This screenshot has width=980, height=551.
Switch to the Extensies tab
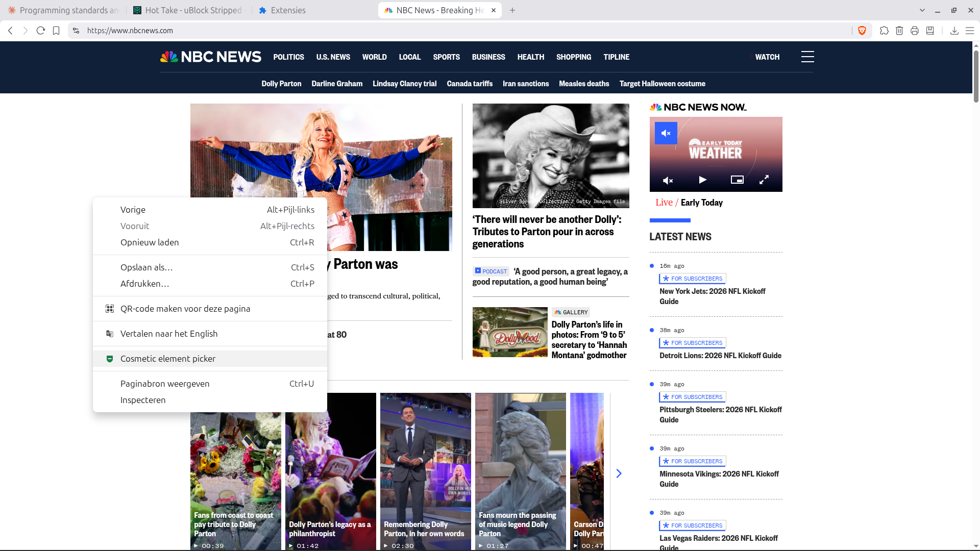coord(314,10)
